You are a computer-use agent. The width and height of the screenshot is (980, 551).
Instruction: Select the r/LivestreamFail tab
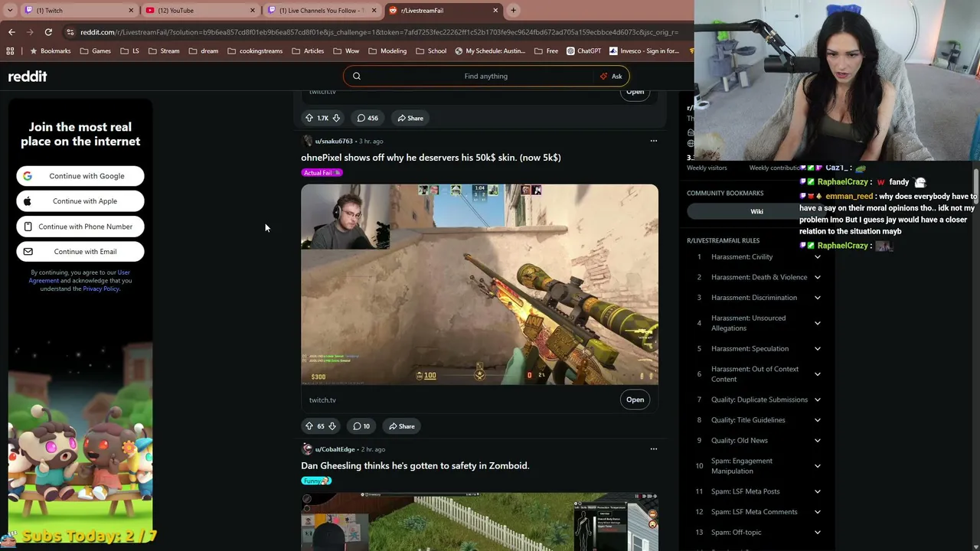443,11
